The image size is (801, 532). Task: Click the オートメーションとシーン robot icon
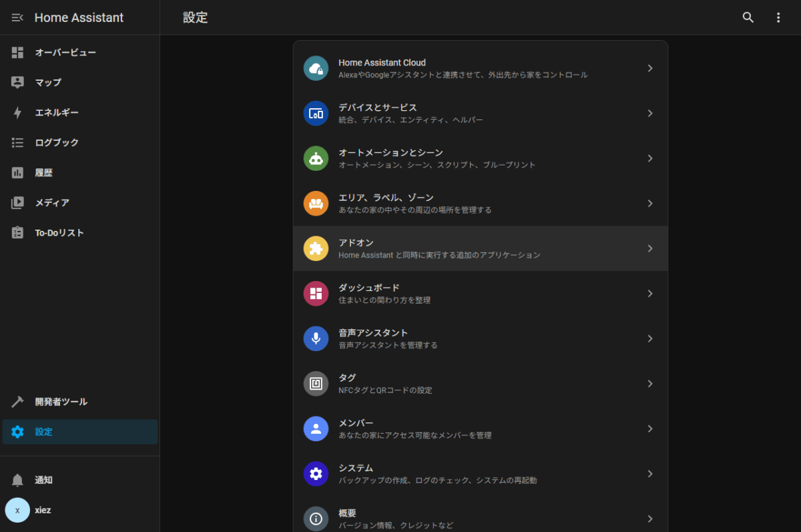tap(316, 158)
